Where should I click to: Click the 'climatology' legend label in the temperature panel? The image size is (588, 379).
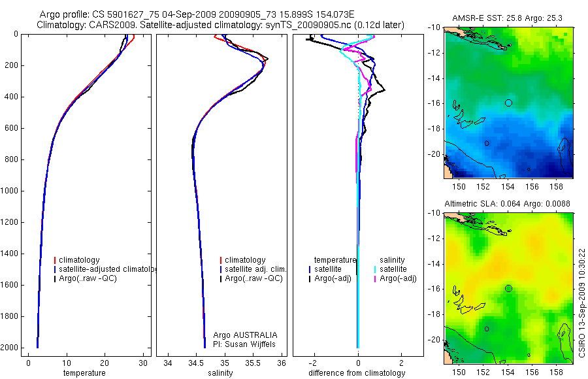79,260
